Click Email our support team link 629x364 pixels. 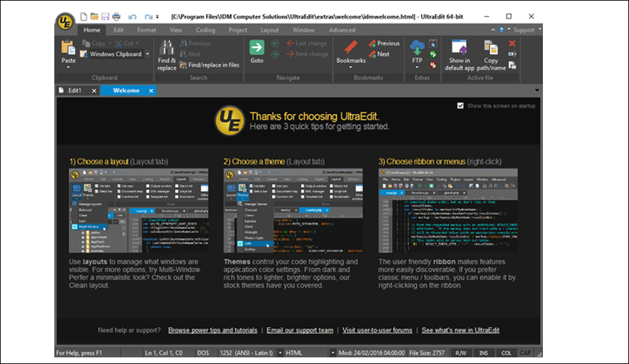point(300,330)
